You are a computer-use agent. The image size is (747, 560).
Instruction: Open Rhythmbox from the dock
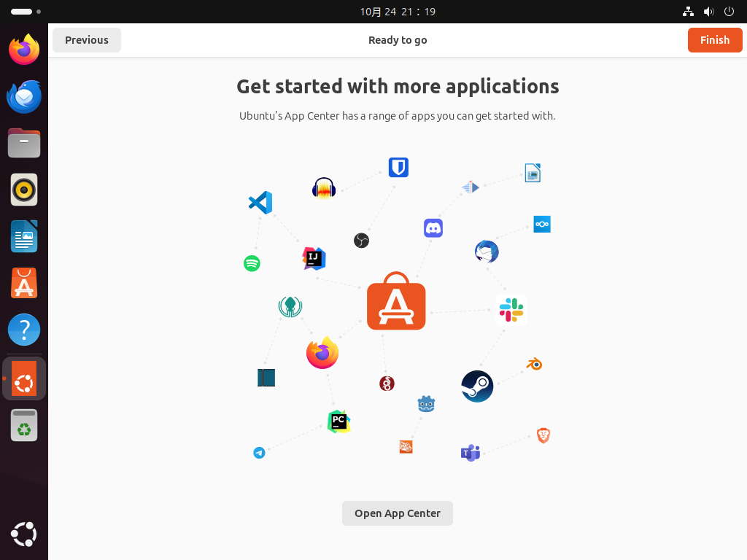coord(24,190)
